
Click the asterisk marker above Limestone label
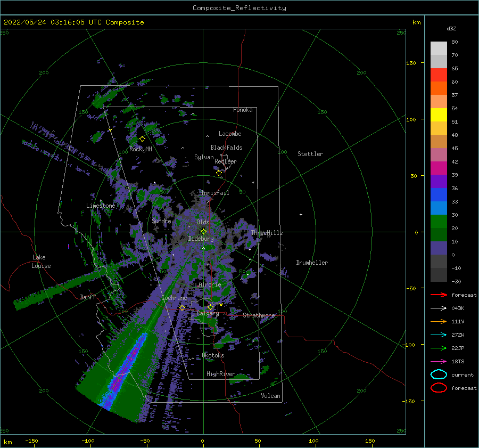tap(101, 201)
